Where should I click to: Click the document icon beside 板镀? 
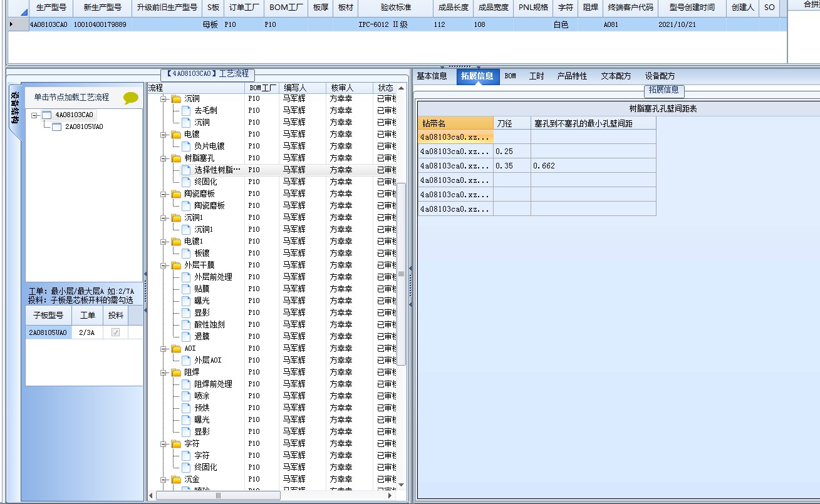tap(186, 253)
